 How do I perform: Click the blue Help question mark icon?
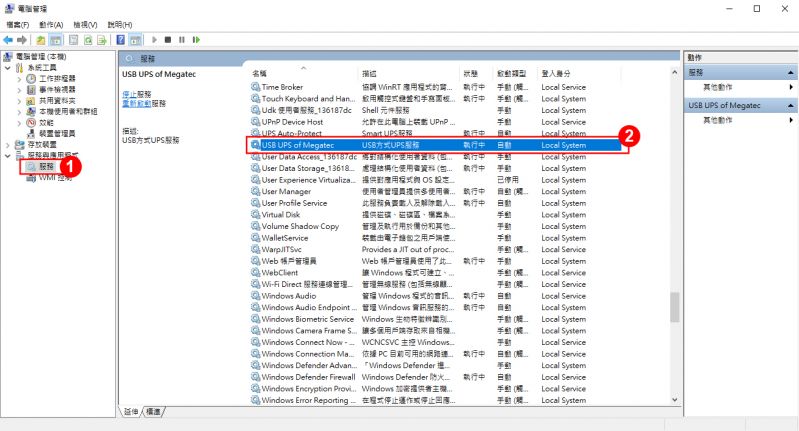[x=120, y=39]
